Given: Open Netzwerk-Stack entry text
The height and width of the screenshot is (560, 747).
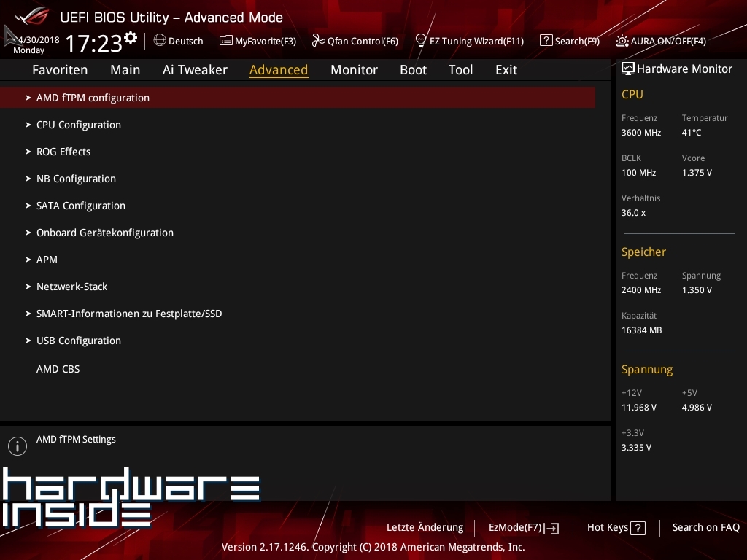Looking at the screenshot, I should pos(72,287).
